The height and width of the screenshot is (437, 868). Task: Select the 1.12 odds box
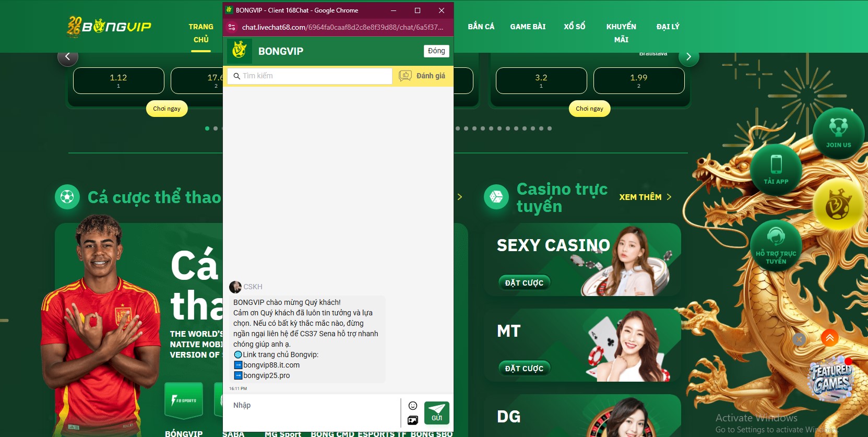click(118, 80)
